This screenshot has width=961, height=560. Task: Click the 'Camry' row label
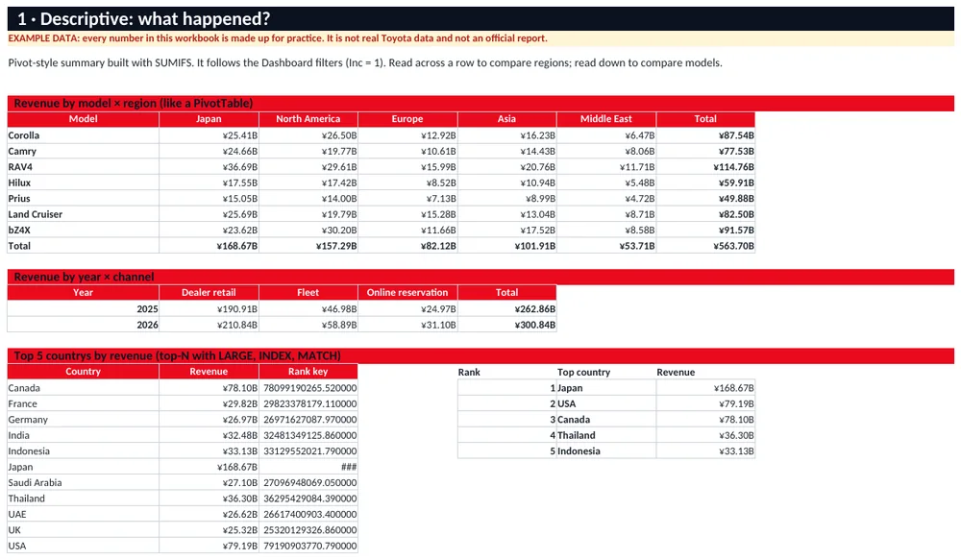[x=84, y=152]
